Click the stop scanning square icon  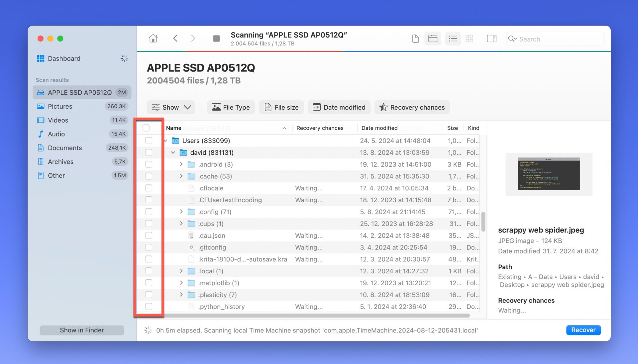click(x=216, y=38)
